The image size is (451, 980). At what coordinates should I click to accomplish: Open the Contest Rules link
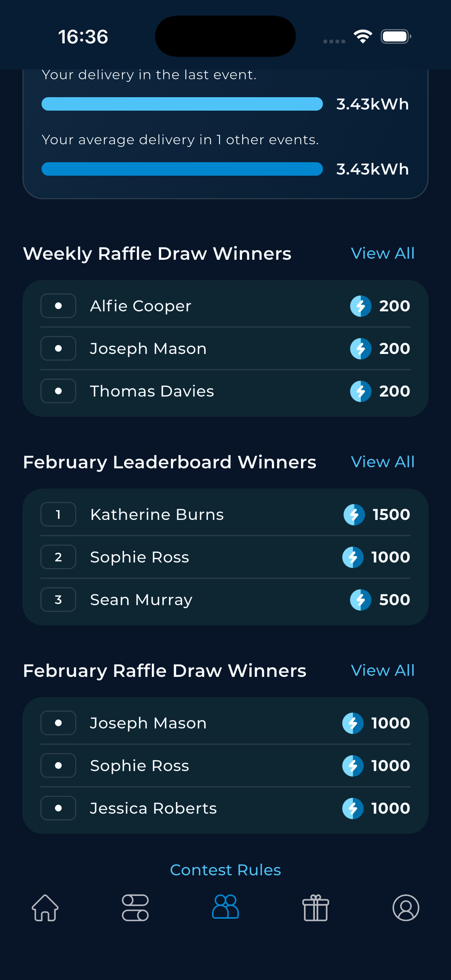pyautogui.click(x=225, y=870)
